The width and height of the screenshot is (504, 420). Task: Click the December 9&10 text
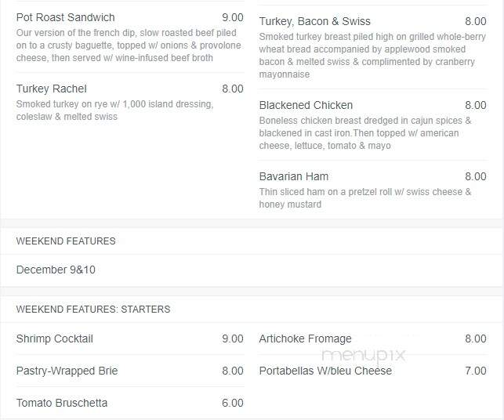point(56,270)
